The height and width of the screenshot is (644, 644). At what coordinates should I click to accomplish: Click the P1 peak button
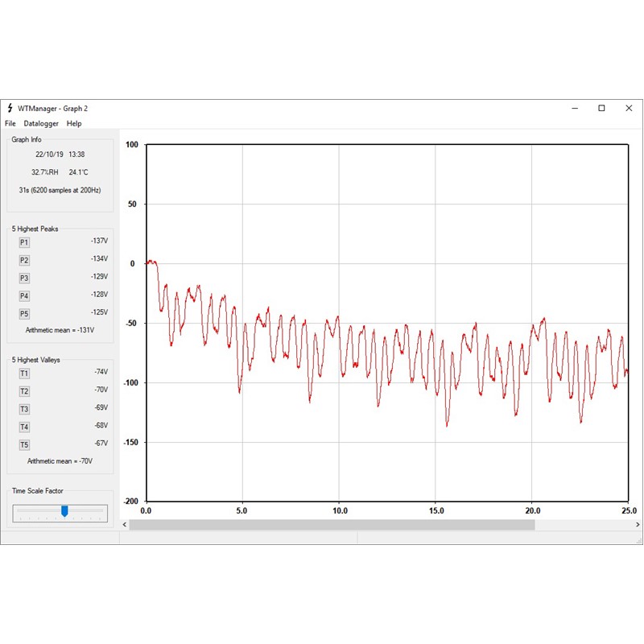pos(24,242)
